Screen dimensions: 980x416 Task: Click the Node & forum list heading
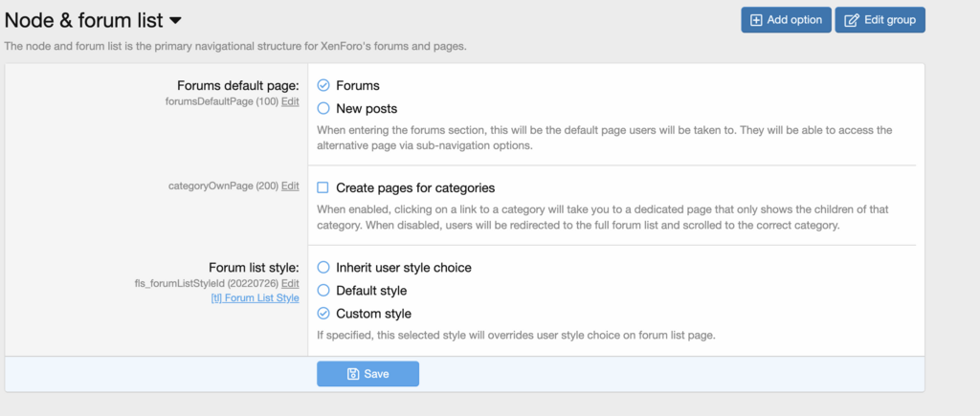(83, 20)
